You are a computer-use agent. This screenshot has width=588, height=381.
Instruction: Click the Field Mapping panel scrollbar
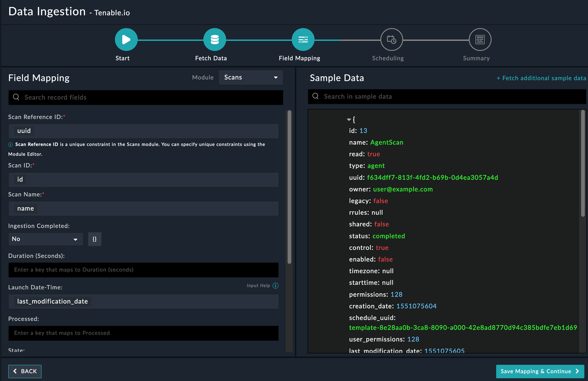289,187
